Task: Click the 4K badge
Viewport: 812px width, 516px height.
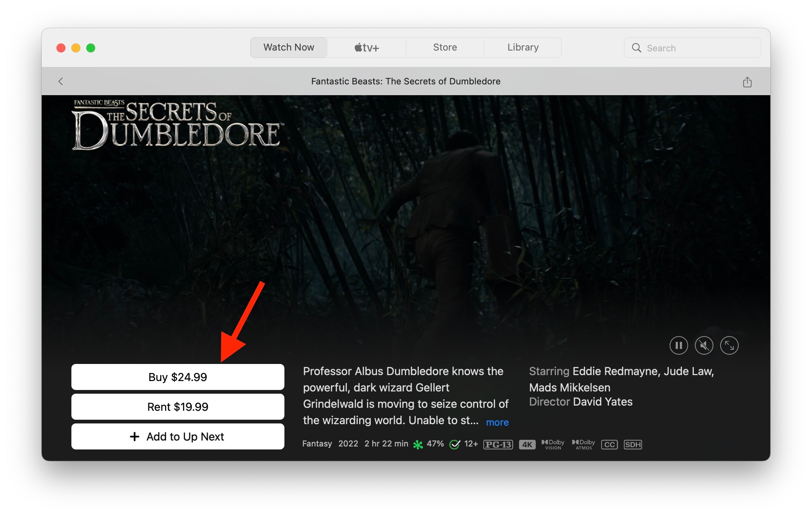Action: click(527, 445)
